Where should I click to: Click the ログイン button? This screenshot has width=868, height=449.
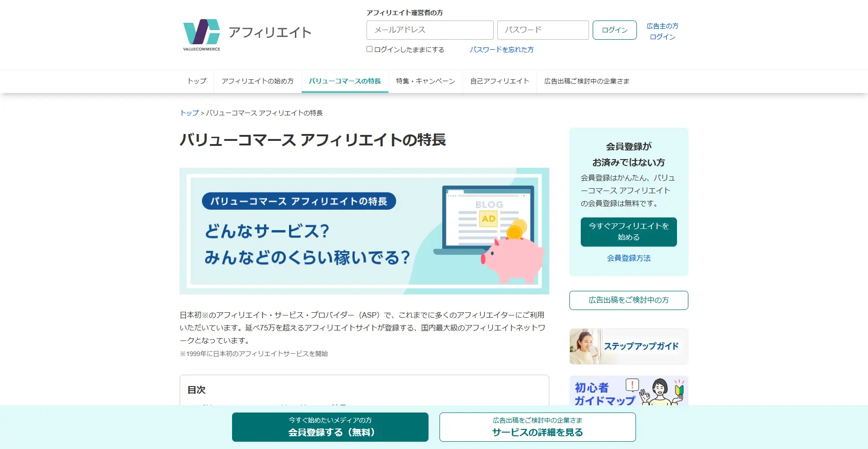click(x=615, y=30)
